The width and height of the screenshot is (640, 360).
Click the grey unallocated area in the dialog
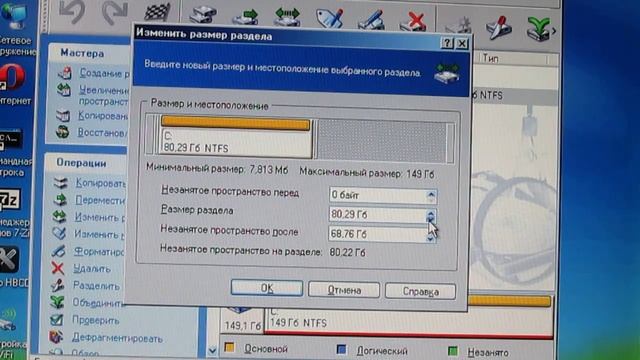click(x=382, y=142)
